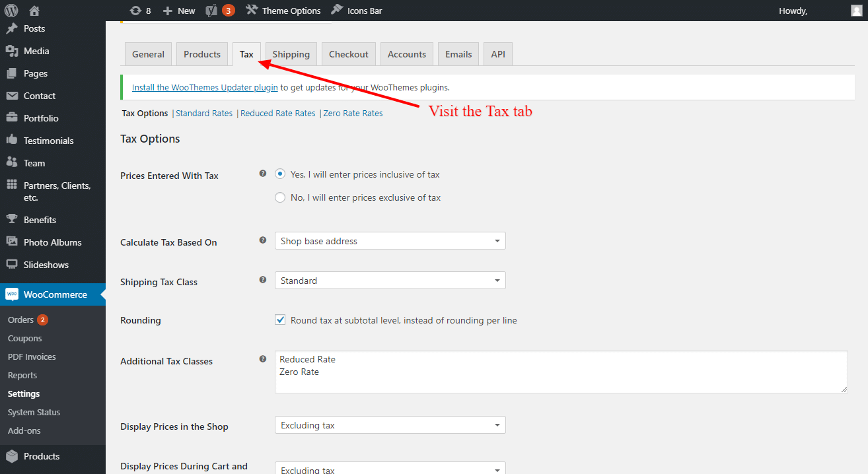
Task: Open Coupons in WooCommerce submenu
Action: point(25,338)
